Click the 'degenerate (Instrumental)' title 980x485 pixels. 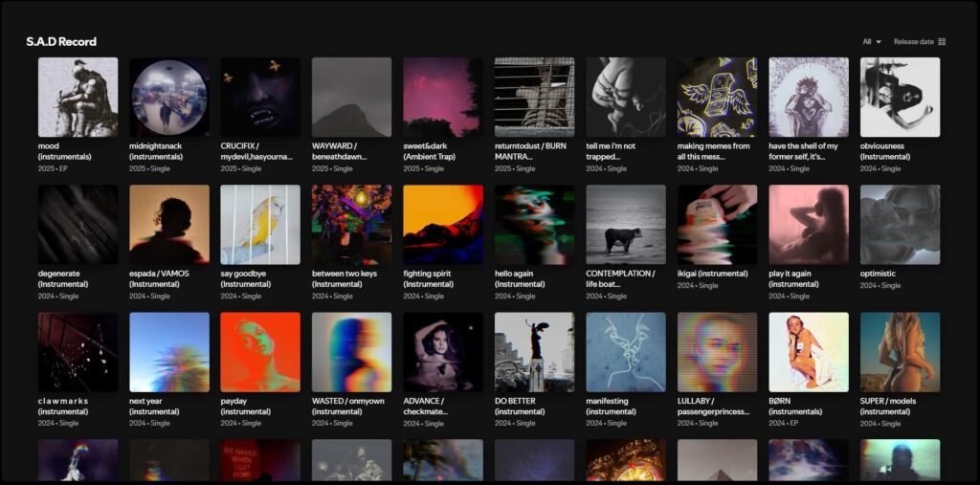pos(63,278)
